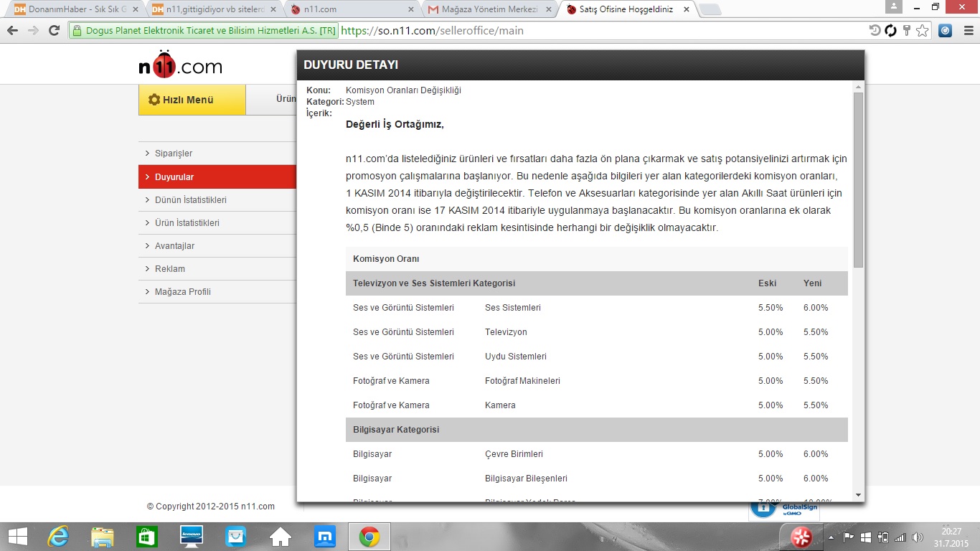Click the white house taskbar icon
Screen dimensions: 980x551
tap(280, 536)
